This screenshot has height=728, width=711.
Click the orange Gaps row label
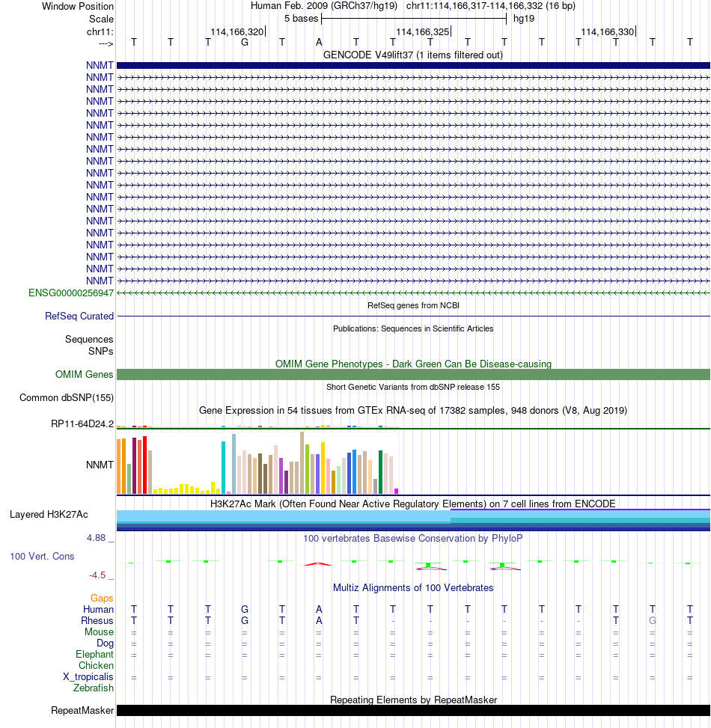pyautogui.click(x=102, y=599)
